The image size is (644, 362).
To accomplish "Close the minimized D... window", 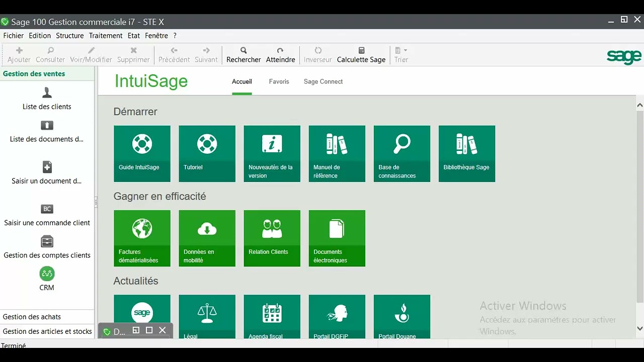I will pos(162,330).
